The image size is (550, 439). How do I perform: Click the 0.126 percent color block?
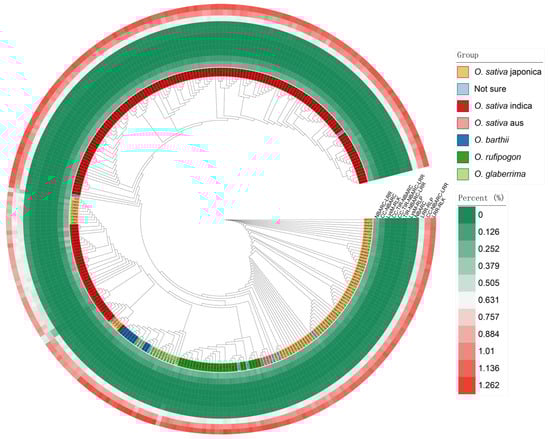tap(467, 232)
